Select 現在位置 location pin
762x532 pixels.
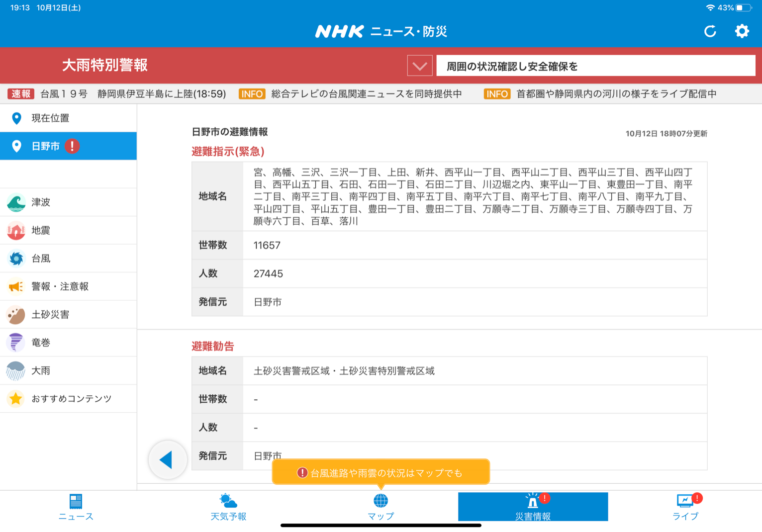point(16,118)
